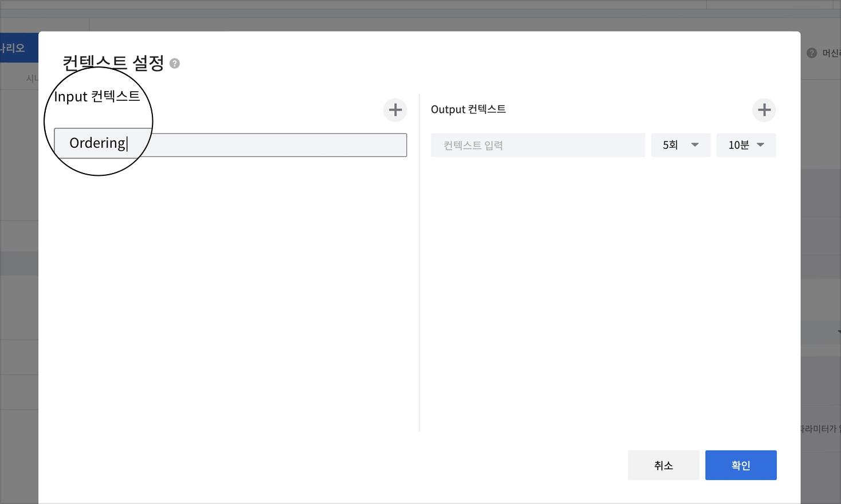Viewport: 841px width, 504px height.
Task: Click the help icon beside 컨텍스트 설정 title
Action: [175, 64]
